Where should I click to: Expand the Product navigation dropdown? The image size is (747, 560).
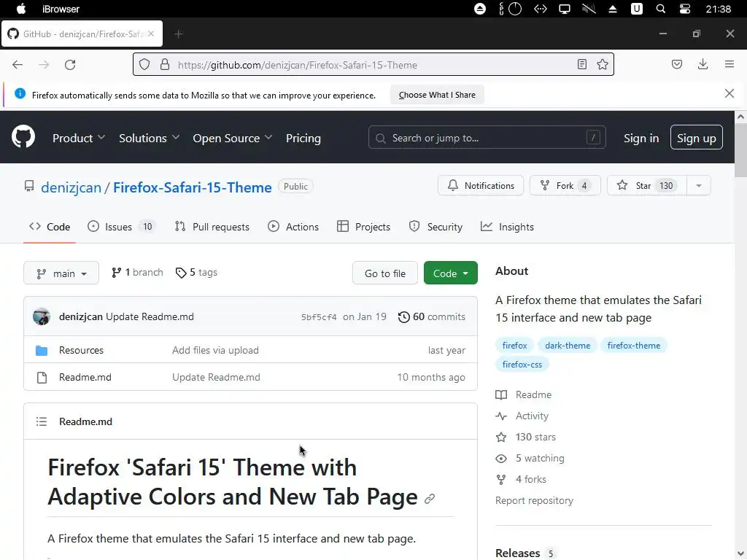[x=79, y=138]
